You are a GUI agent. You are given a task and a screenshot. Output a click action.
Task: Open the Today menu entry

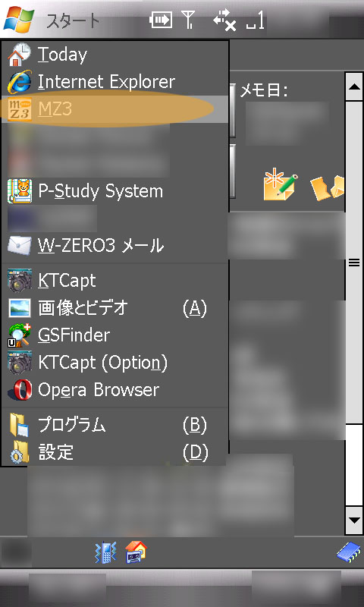pyautogui.click(x=115, y=54)
